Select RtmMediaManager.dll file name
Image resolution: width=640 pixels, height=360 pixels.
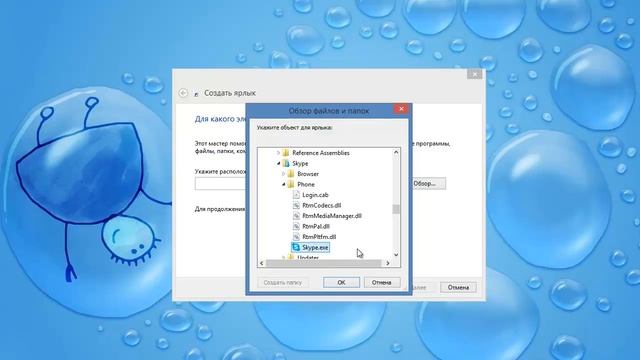(332, 216)
